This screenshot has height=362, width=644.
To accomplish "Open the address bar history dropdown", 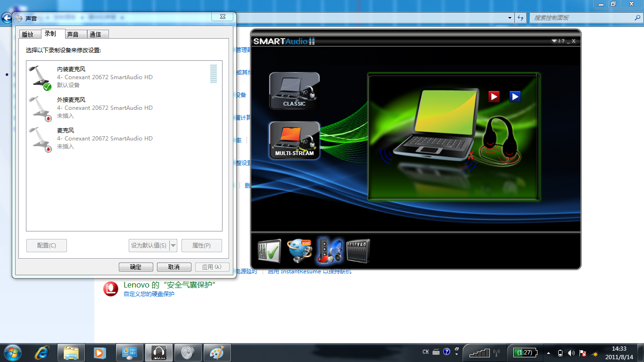I will coord(510,18).
